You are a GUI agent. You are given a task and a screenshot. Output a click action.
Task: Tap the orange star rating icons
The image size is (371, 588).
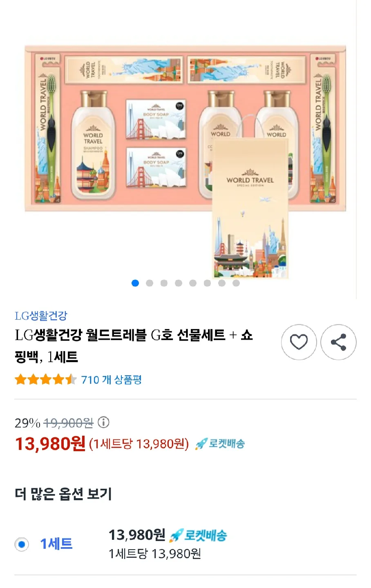[x=46, y=380]
